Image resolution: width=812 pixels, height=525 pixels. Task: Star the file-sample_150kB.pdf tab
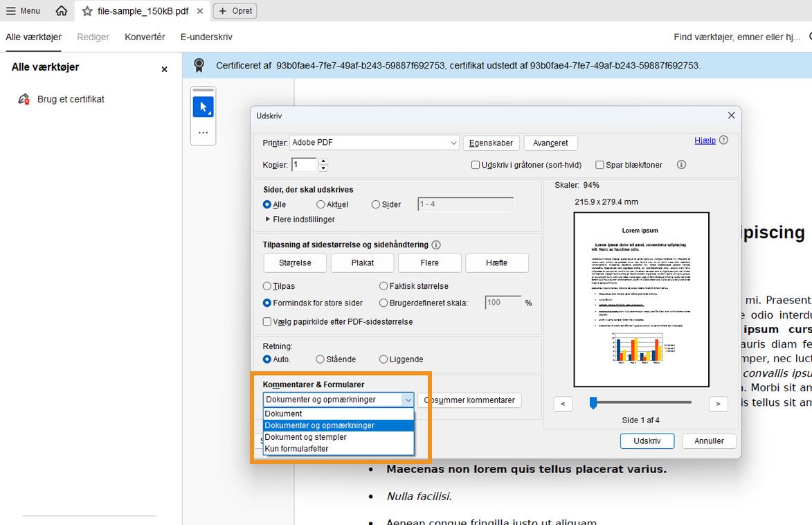87,11
